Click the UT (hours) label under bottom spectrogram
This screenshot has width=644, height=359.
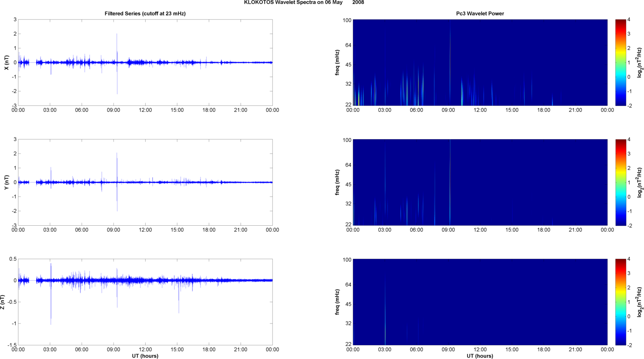(480, 356)
